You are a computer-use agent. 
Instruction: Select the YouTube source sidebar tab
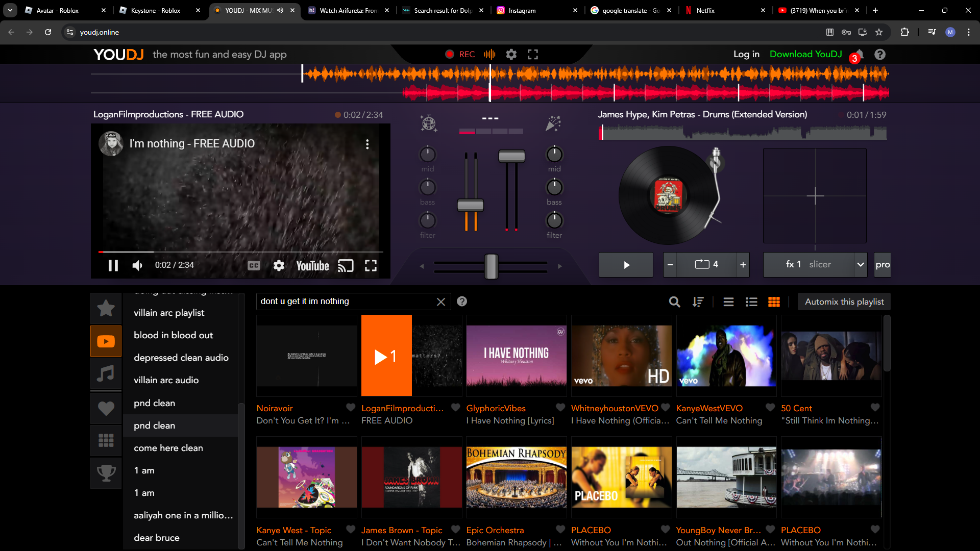106,341
